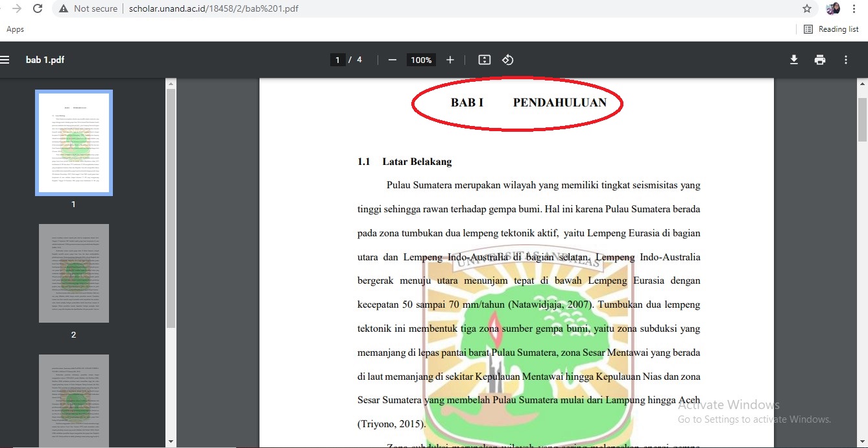Bookmark this page with the star icon
This screenshot has width=868, height=448.
[807, 9]
